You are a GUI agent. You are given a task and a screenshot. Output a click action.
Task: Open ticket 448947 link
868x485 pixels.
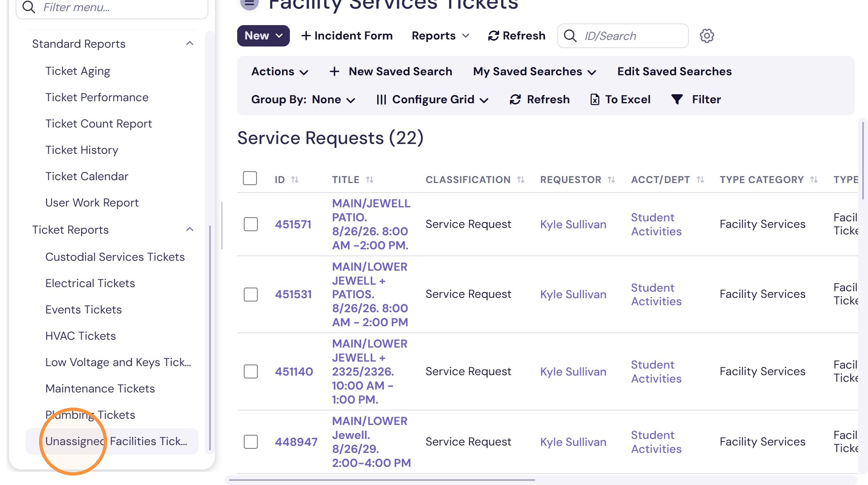296,442
